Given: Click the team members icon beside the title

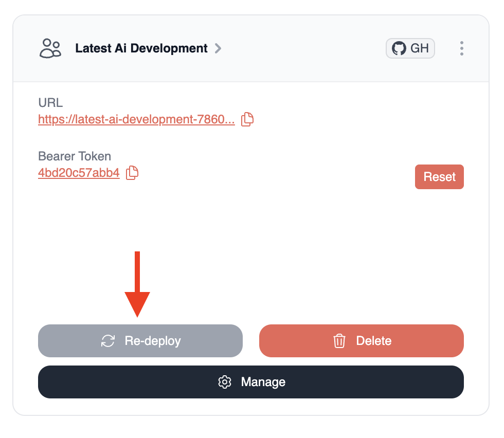Looking at the screenshot, I should tap(50, 48).
